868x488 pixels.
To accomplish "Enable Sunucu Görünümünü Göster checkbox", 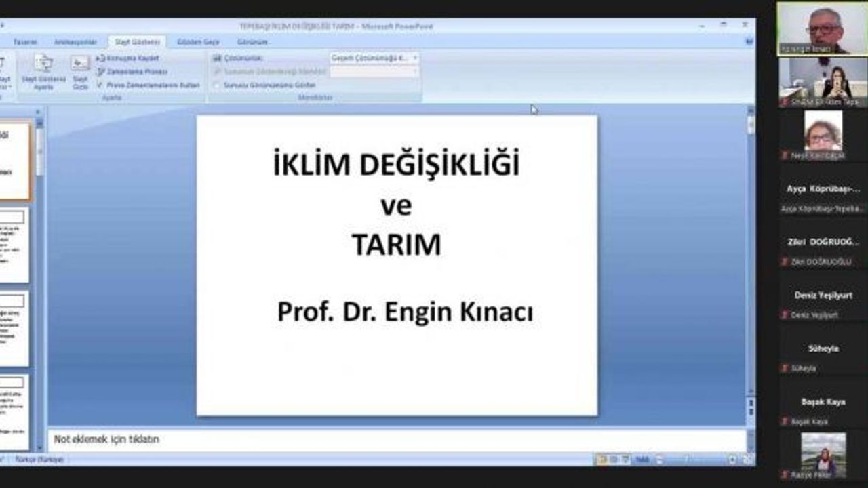I will pyautogui.click(x=217, y=85).
